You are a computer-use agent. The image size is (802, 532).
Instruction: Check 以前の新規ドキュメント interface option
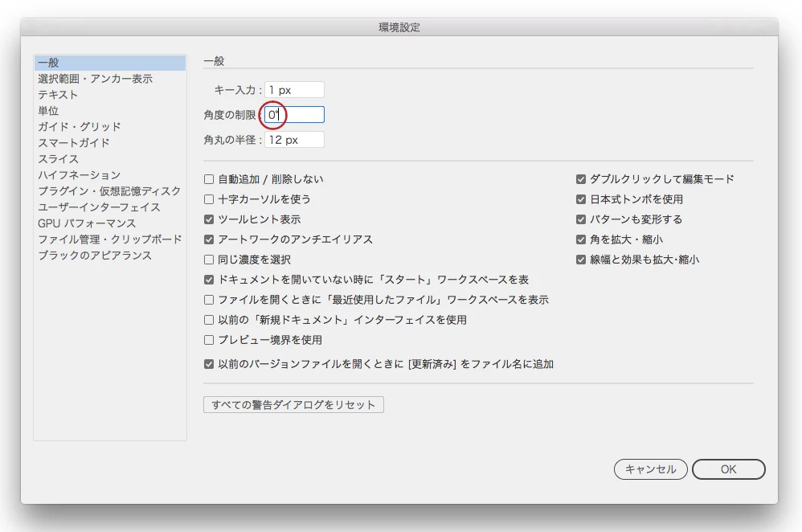click(x=209, y=320)
